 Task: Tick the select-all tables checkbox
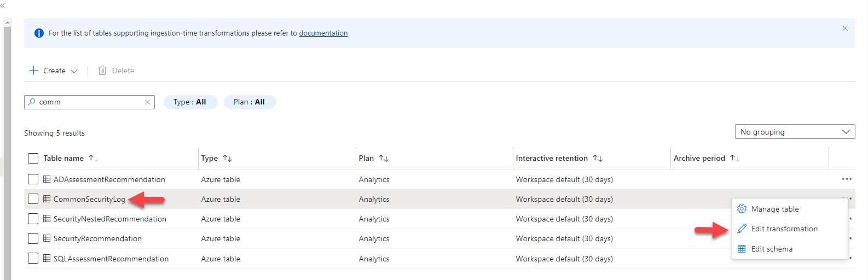pyautogui.click(x=33, y=158)
